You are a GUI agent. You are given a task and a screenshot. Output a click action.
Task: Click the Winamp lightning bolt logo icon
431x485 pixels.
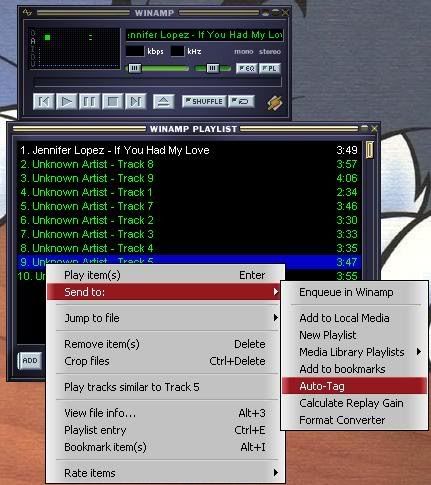click(275, 103)
